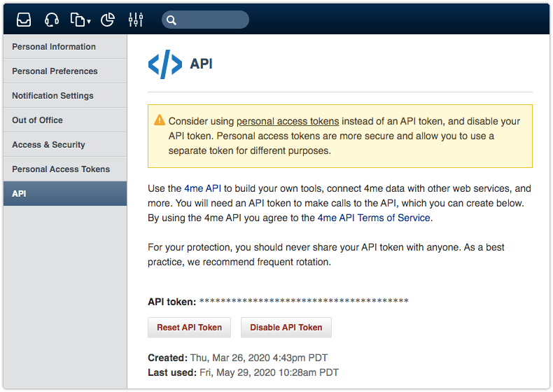The width and height of the screenshot is (553, 392).
Task: Focus the top search field
Action: click(205, 20)
